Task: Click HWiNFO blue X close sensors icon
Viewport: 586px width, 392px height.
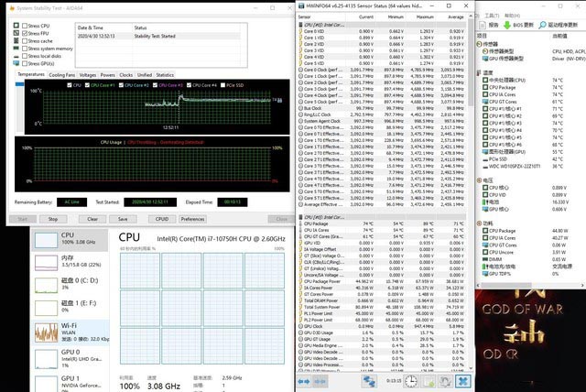Action: (462, 382)
